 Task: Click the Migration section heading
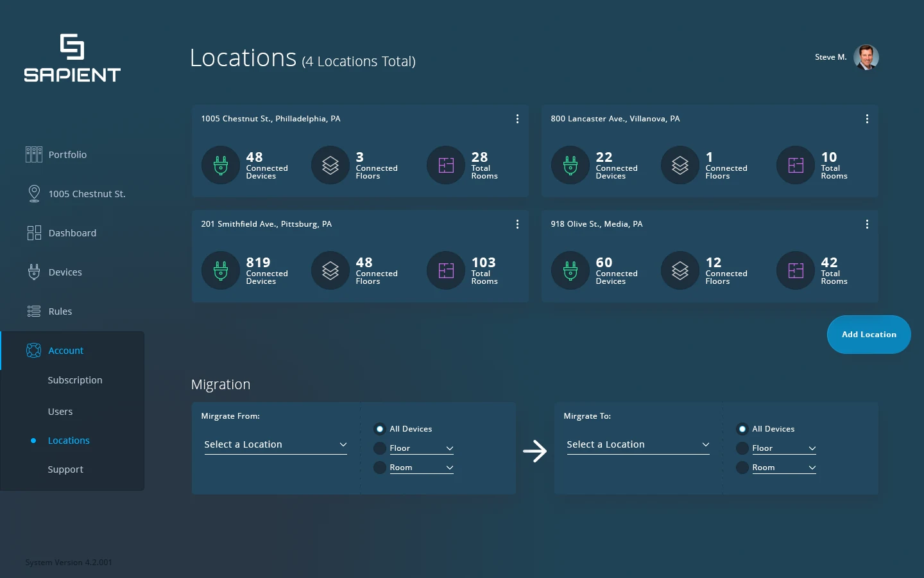(221, 384)
